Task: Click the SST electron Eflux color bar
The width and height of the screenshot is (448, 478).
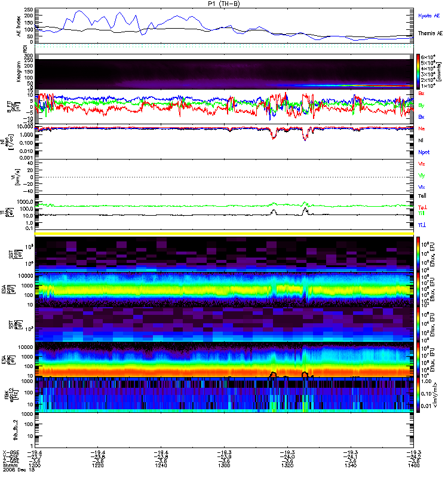Action: pos(418,324)
